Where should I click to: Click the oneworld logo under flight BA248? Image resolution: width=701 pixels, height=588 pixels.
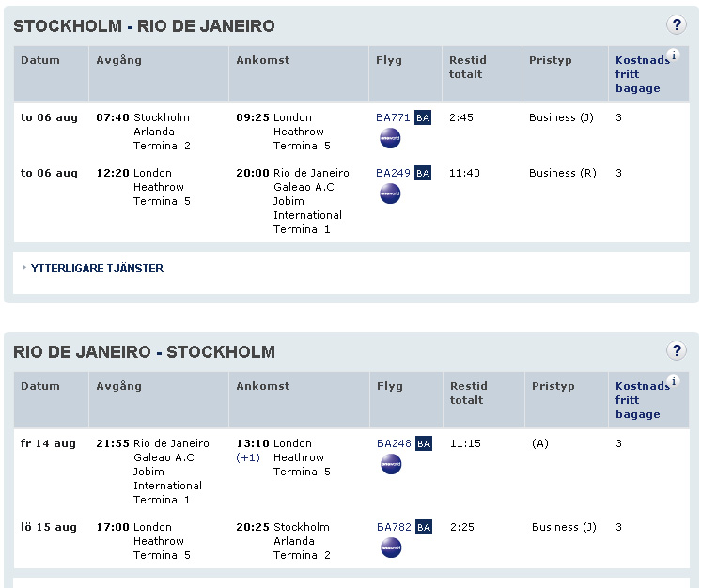click(391, 464)
